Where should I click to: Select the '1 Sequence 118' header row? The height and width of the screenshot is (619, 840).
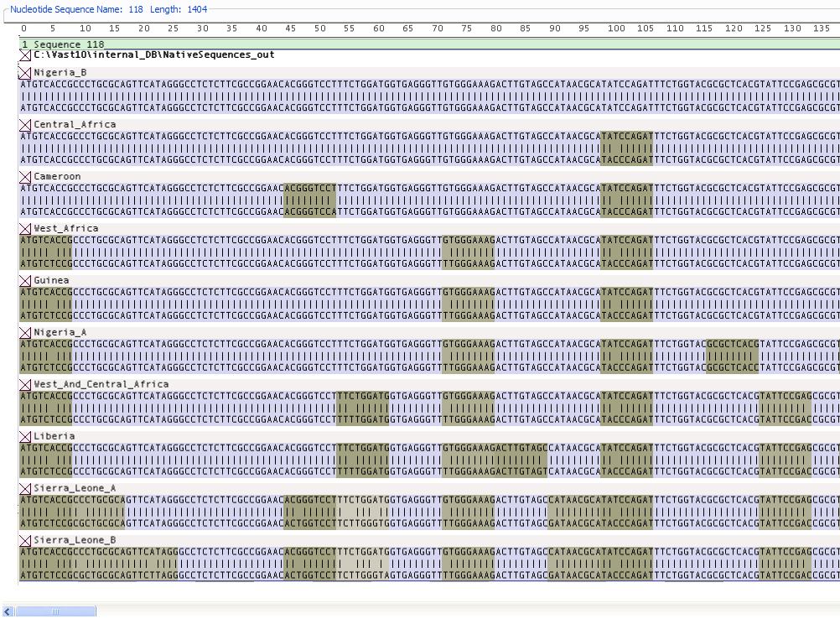click(429, 44)
